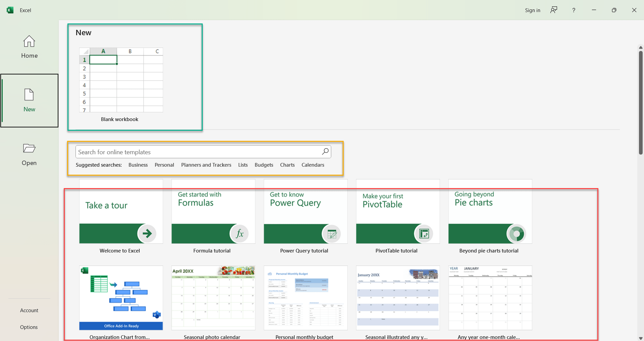Search suggested Budgets templates
This screenshot has height=341, width=644.
click(x=264, y=165)
